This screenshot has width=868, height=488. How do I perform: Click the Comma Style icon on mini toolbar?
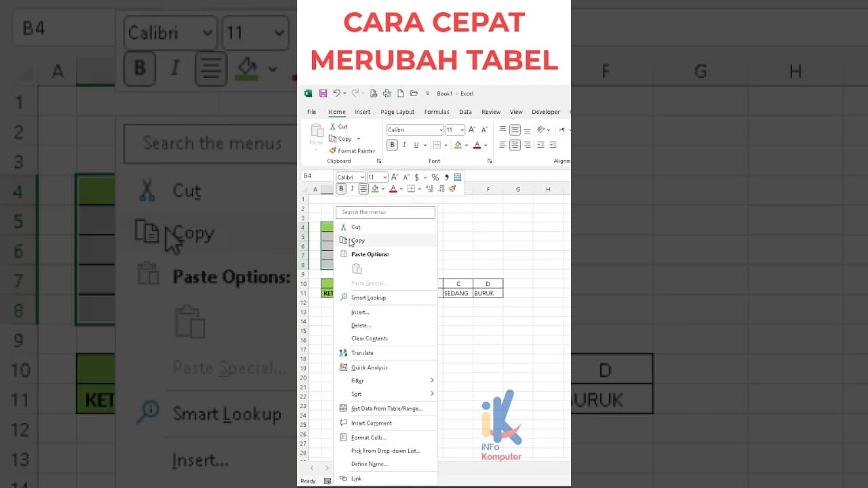pos(447,178)
